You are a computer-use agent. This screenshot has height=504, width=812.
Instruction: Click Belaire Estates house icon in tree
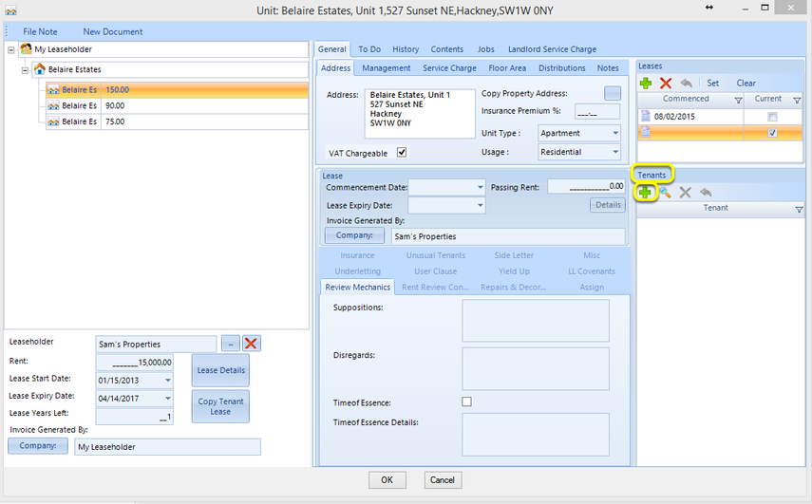40,69
